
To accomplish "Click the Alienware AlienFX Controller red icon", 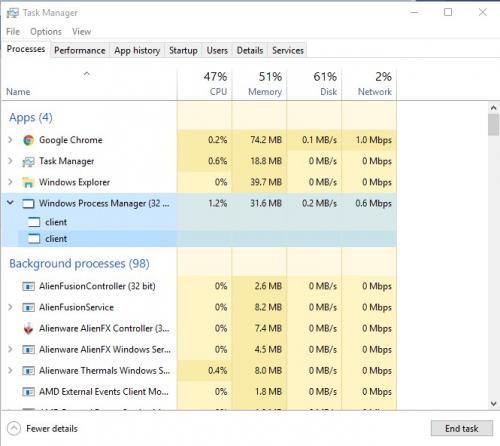I will point(28,328).
